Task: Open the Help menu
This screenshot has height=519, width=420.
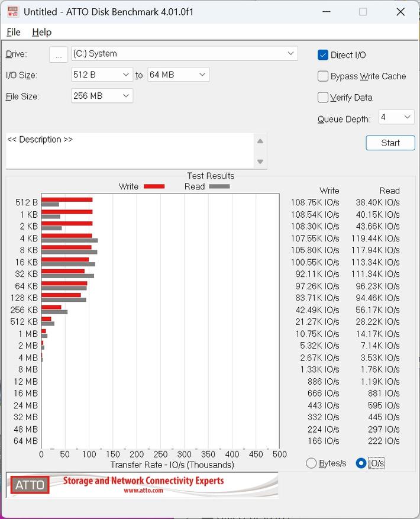Action: click(41, 32)
